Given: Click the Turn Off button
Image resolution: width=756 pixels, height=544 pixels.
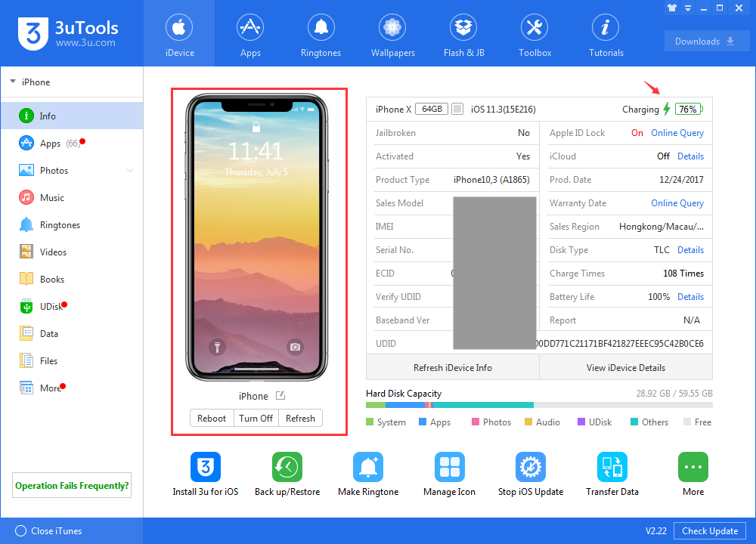Looking at the screenshot, I should pyautogui.click(x=256, y=419).
